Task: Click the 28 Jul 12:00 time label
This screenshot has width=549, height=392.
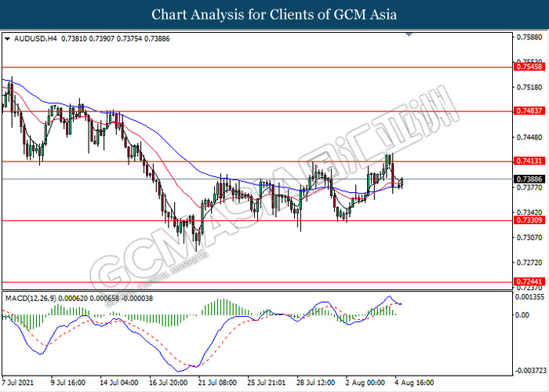Action: click(x=316, y=383)
